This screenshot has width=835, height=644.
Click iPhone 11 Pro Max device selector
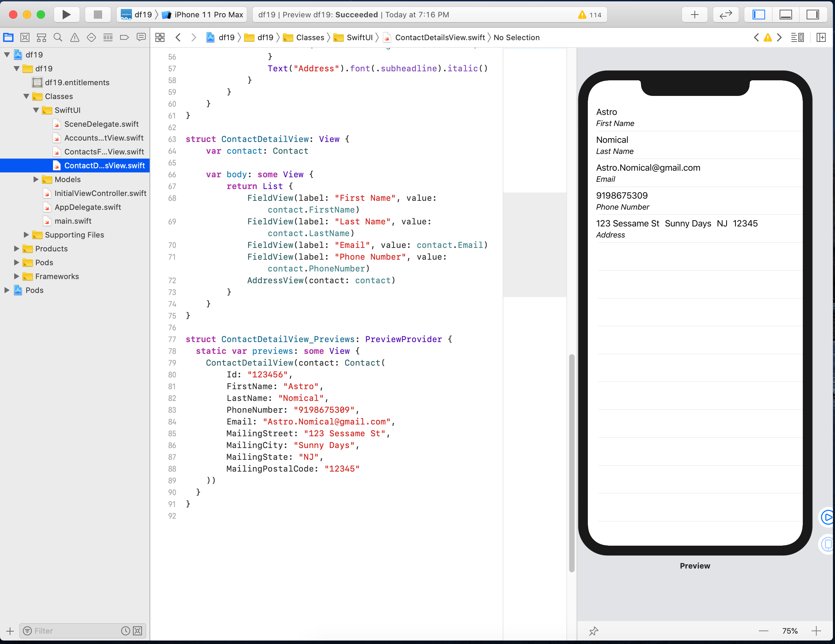(208, 15)
